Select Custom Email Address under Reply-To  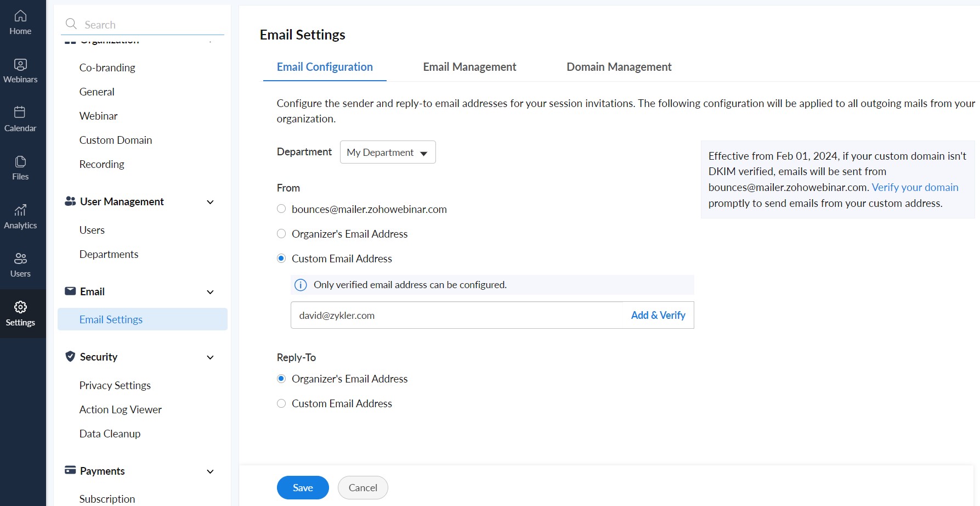pyautogui.click(x=281, y=403)
